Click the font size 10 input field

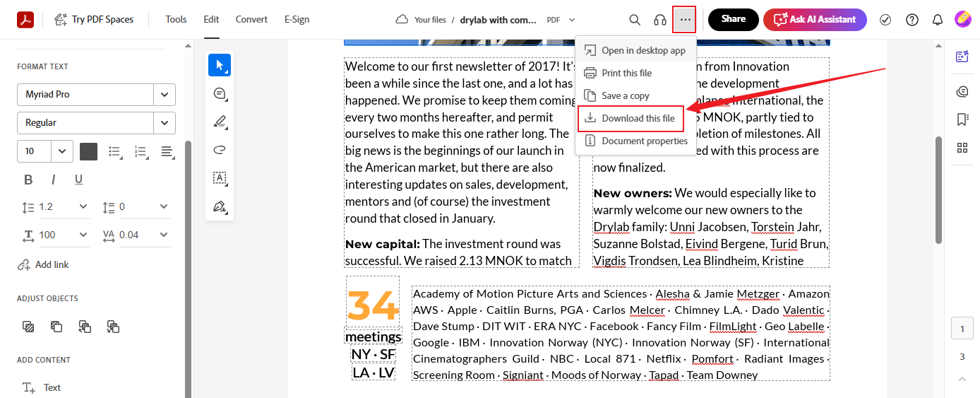click(35, 151)
